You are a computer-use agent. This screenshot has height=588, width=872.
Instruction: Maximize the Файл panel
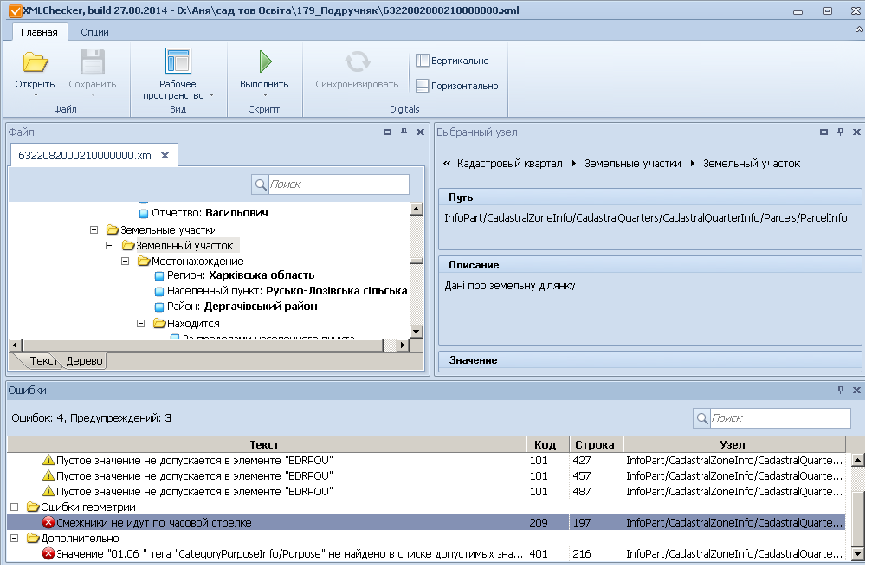[388, 132]
